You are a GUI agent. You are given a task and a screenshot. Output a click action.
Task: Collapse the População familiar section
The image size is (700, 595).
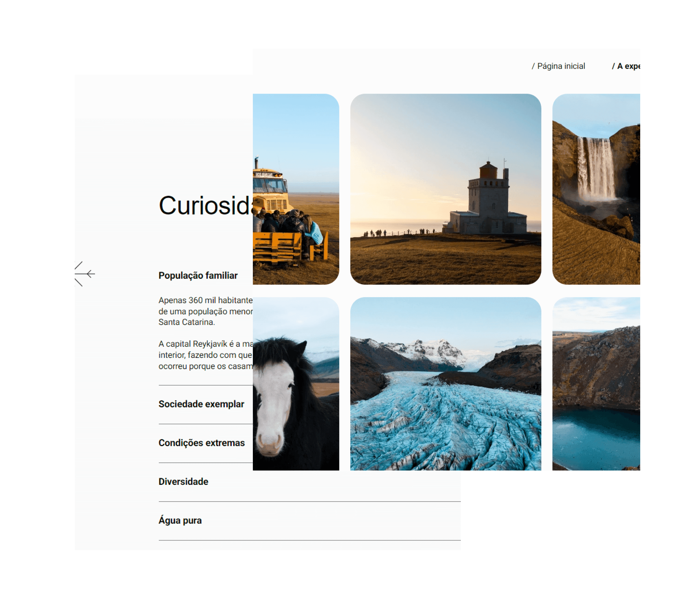click(198, 276)
